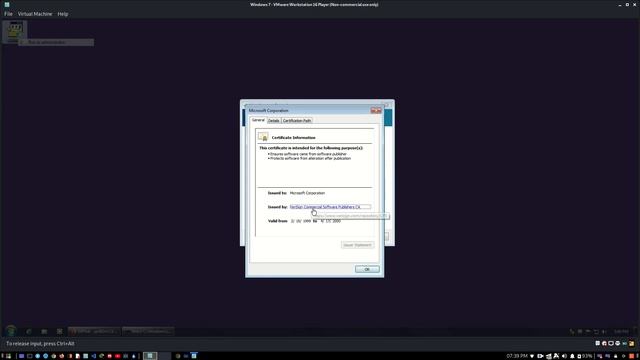Click the Valid from date text

point(316,221)
